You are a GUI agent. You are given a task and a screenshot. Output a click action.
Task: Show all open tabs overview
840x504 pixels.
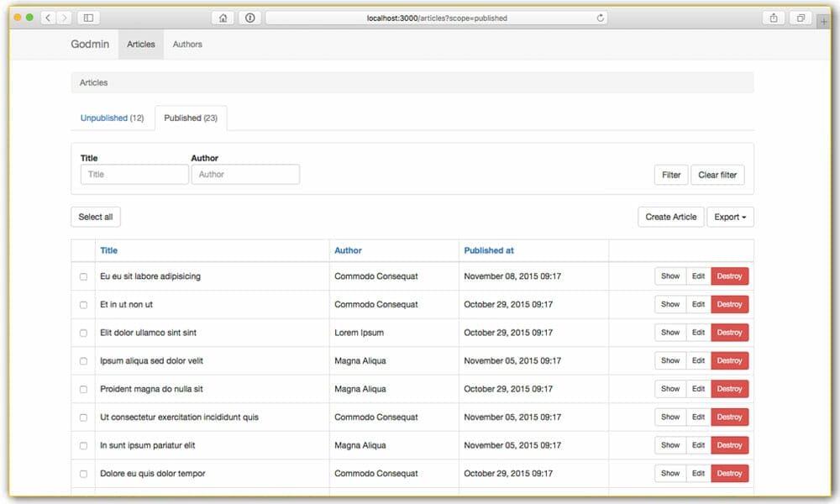(800, 17)
